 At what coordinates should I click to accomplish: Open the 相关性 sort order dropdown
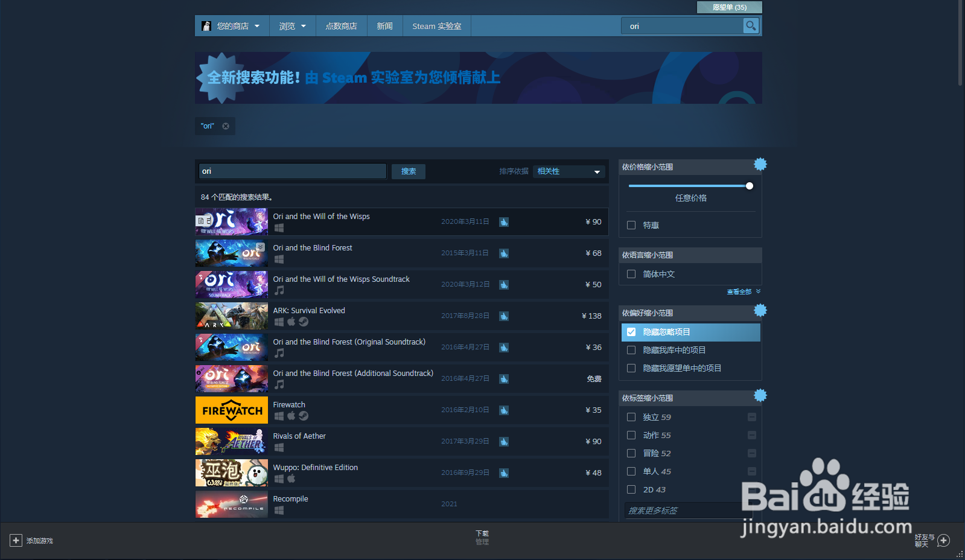(x=569, y=171)
